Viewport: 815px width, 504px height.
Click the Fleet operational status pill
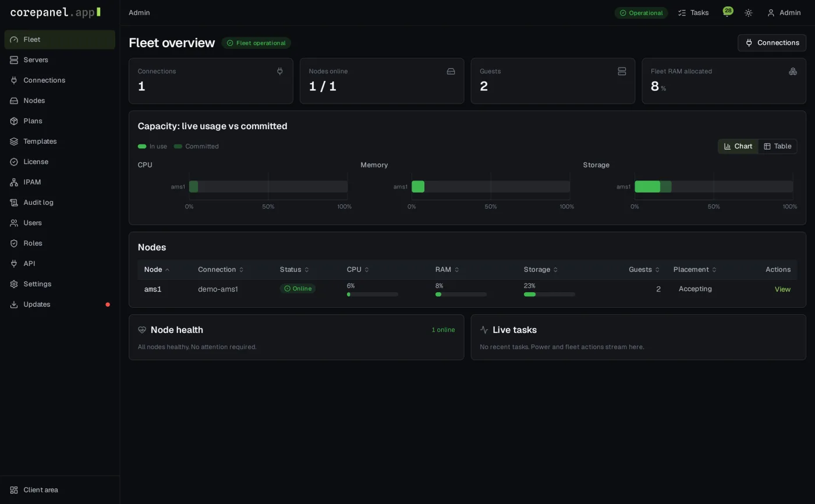[x=256, y=43]
